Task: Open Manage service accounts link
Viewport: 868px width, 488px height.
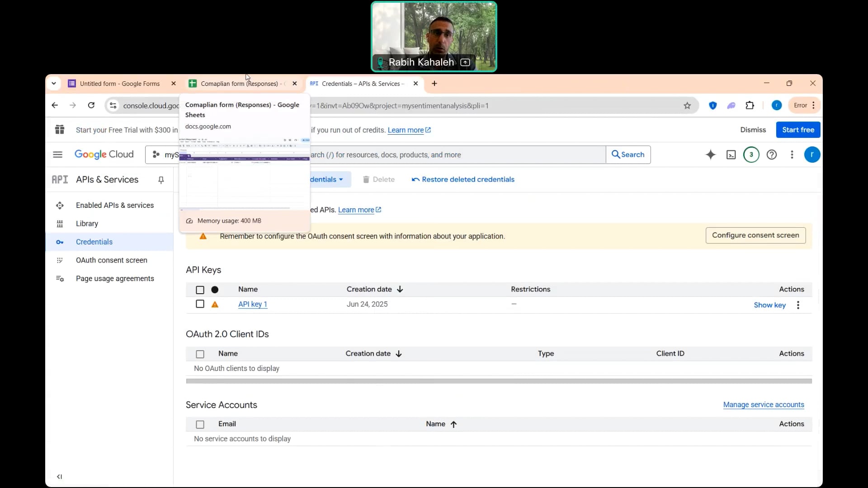Action: click(763, 405)
